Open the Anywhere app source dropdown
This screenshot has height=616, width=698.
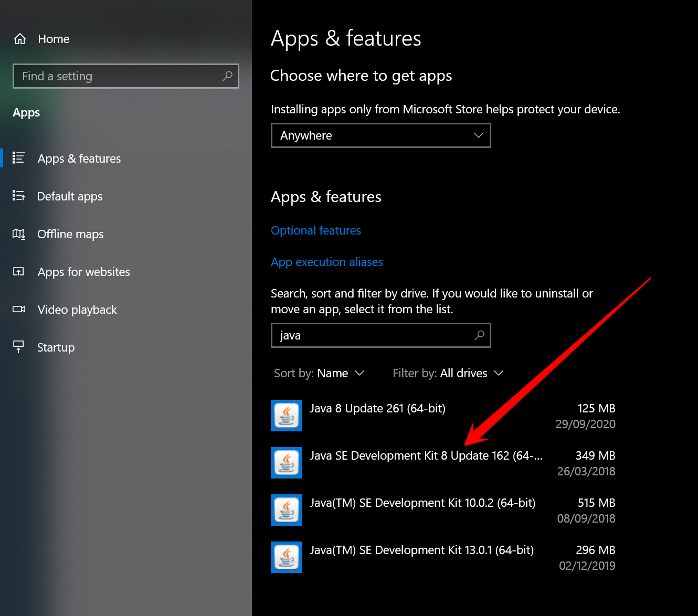pos(381,135)
